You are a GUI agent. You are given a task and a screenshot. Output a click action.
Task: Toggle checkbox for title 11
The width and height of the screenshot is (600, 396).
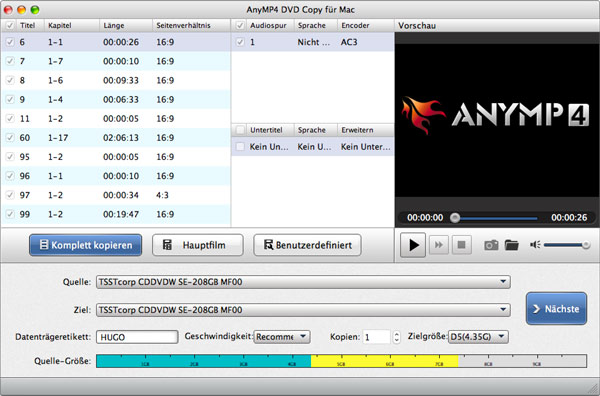pos(10,118)
